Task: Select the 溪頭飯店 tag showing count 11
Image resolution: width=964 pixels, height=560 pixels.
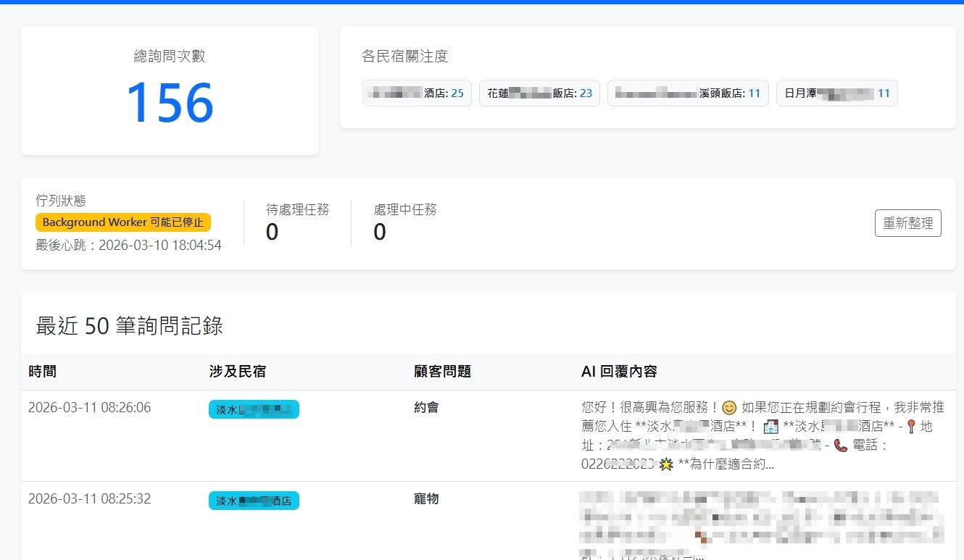Action: 687,93
